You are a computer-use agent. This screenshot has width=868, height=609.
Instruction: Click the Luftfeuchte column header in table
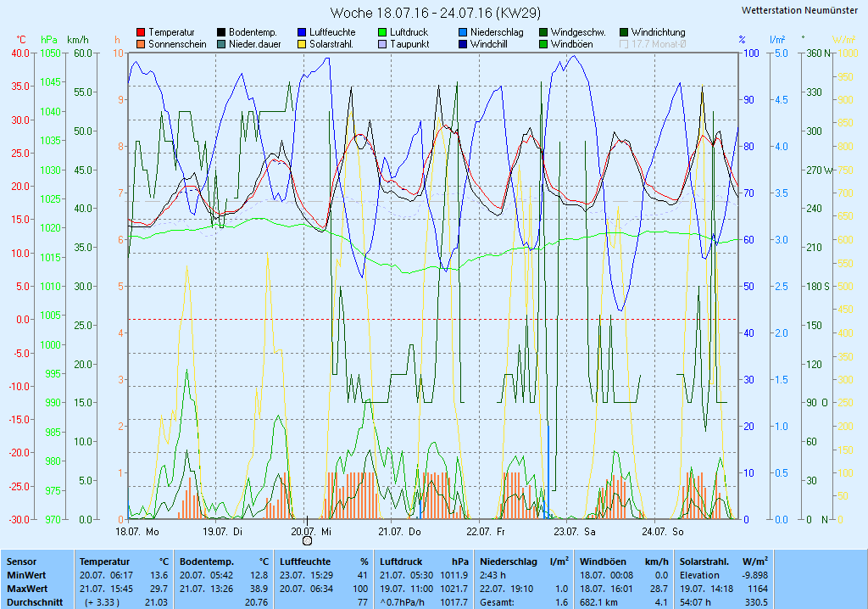305,562
